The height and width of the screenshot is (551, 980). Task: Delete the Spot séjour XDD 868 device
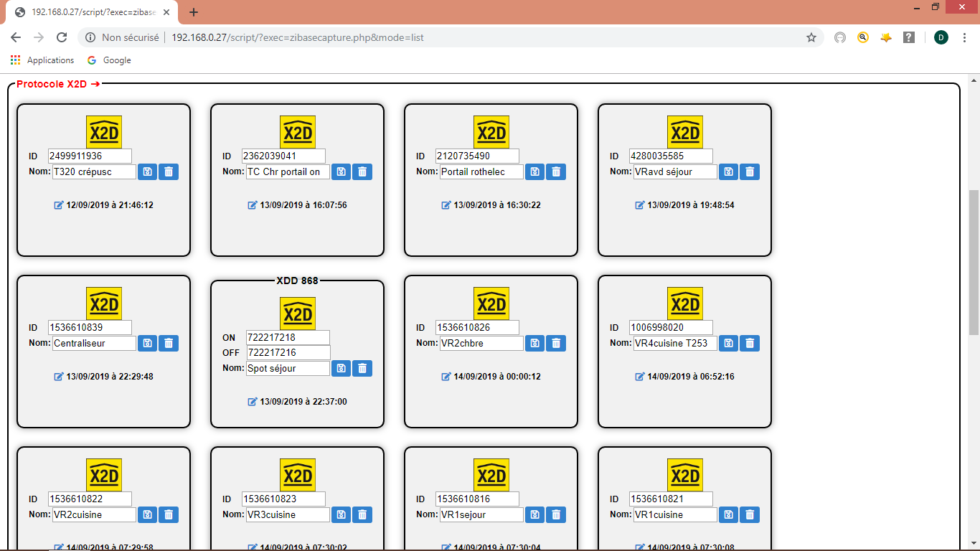click(362, 368)
